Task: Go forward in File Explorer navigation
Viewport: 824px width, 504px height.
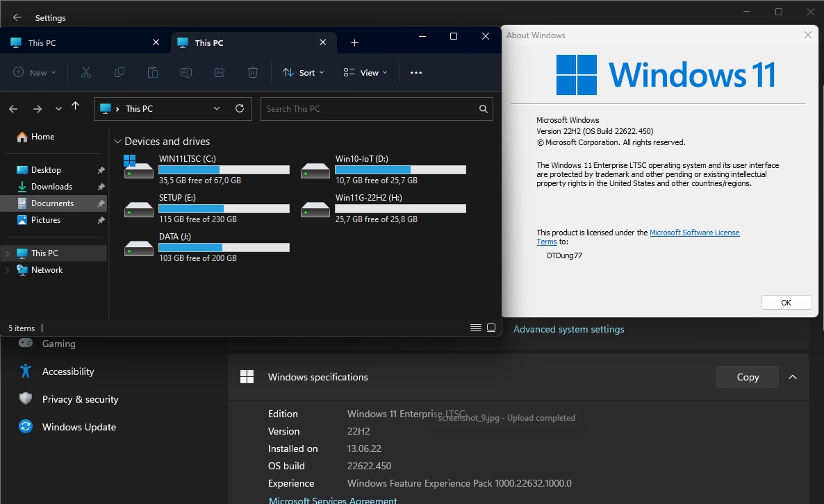Action: (38, 109)
